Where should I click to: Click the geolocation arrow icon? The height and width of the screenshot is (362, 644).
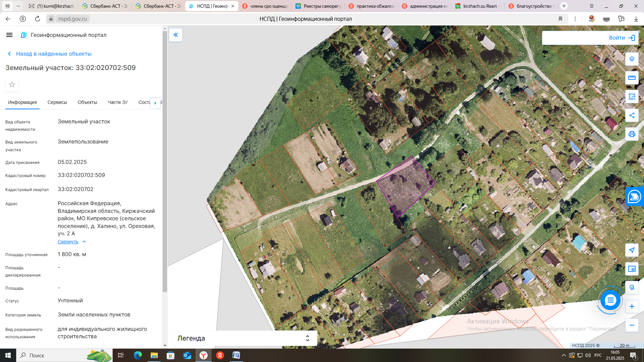tap(632, 250)
